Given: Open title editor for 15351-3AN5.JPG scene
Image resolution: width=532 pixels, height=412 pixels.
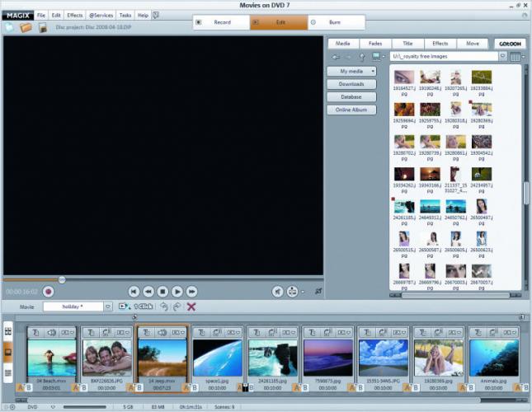Looking at the screenshot, I should click(367, 333).
